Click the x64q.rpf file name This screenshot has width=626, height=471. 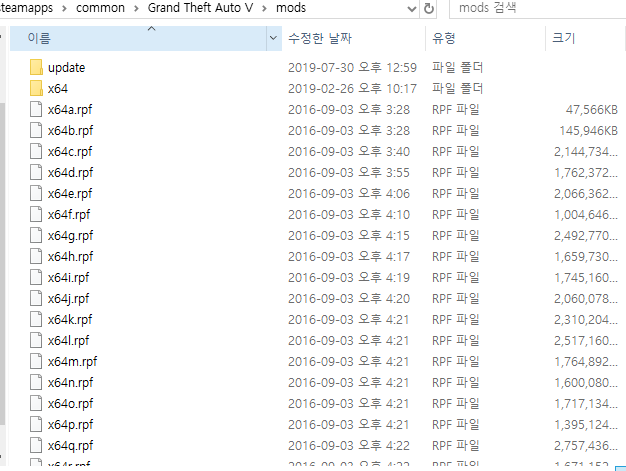coord(70,446)
